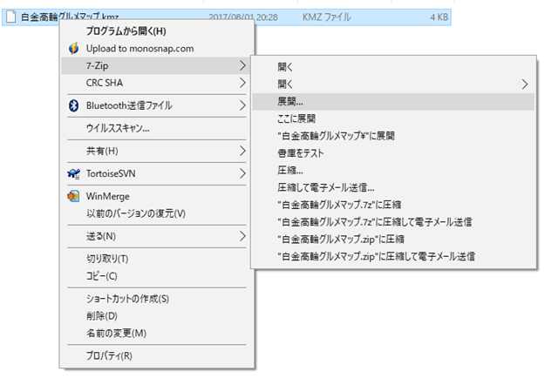Click the KMZ ファイル type cell
This screenshot has width=558, height=392.
coord(327,17)
